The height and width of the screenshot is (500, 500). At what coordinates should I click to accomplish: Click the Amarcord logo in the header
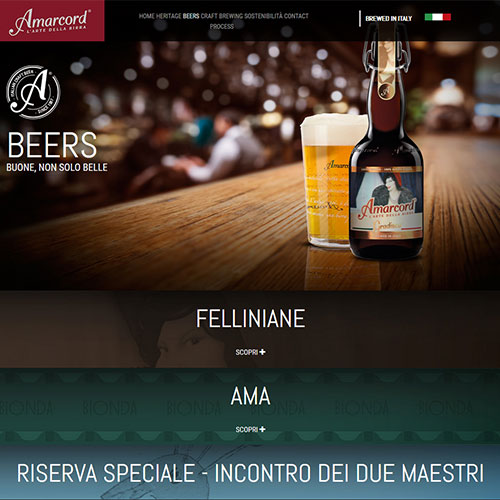pos(50,22)
